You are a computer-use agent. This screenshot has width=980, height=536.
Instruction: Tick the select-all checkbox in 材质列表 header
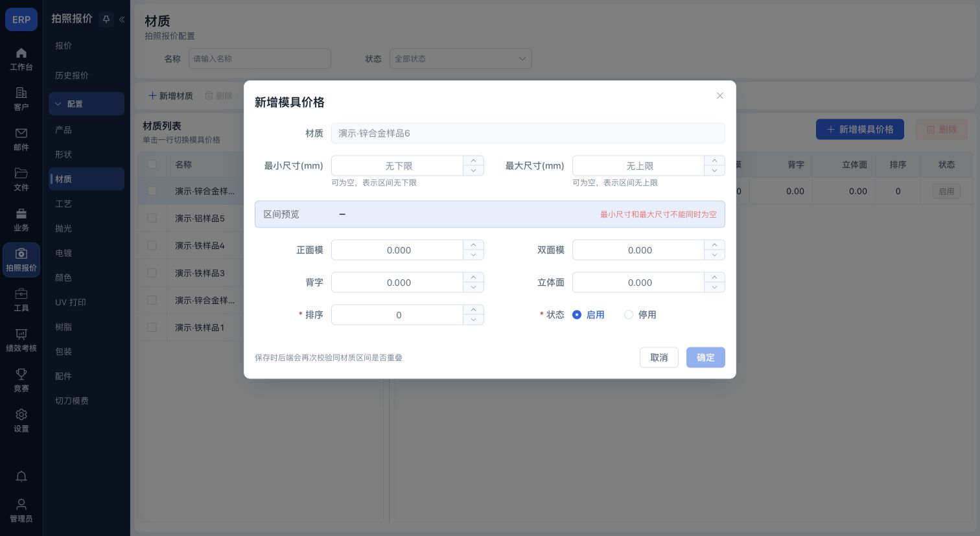(152, 165)
